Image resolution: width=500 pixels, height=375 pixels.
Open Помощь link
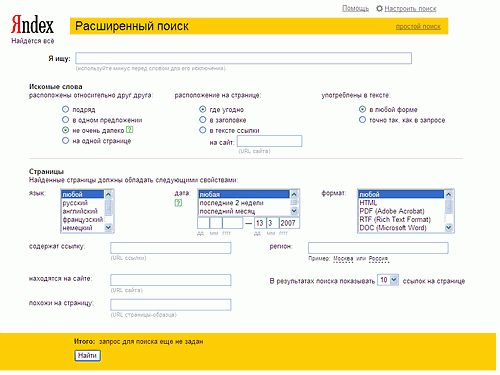(355, 8)
